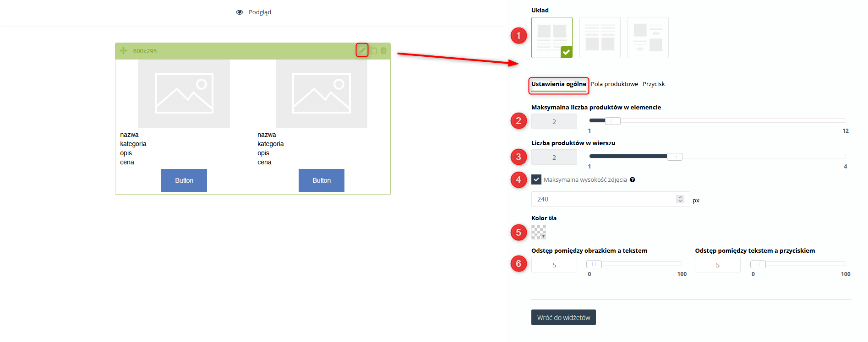Click the left product image placeholder
The height and width of the screenshot is (342, 868).
tap(184, 93)
